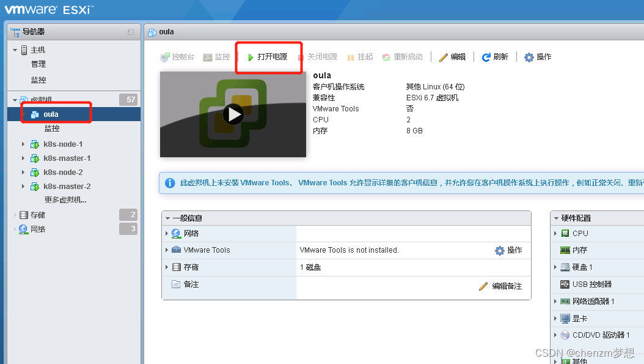The width and height of the screenshot is (644, 364).
Task: Open 监控 under host
Action: [x=38, y=80]
